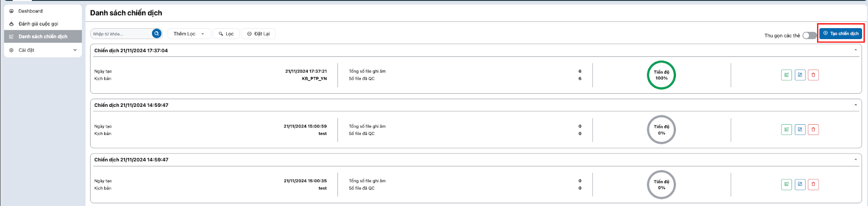Delete the campaign created 21/11/2024 15:00:59
The image size is (868, 206).
pos(813,130)
